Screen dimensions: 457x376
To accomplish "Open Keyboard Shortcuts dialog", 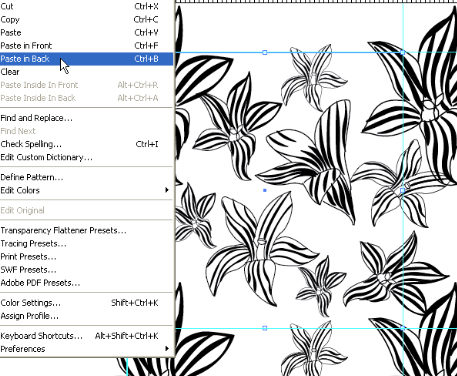I will pos(86,336).
